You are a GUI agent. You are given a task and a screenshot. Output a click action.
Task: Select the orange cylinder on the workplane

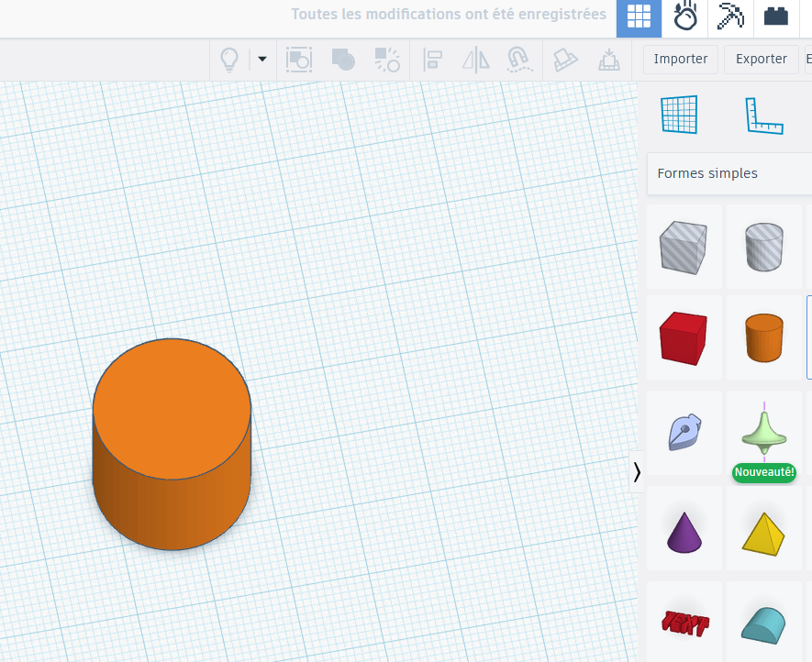point(172,444)
